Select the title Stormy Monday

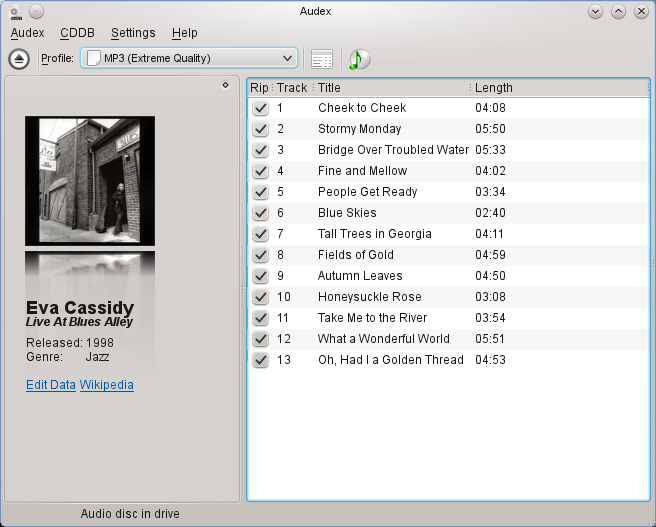point(359,129)
